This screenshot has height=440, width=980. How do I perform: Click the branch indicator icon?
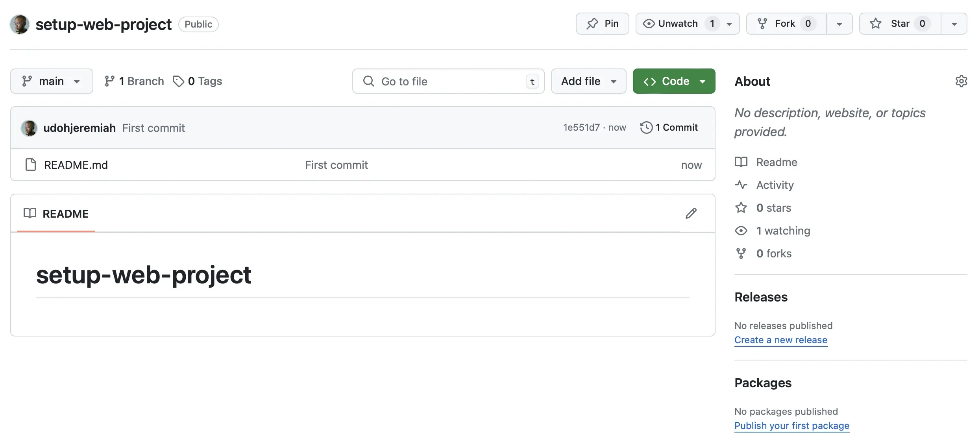(26, 80)
